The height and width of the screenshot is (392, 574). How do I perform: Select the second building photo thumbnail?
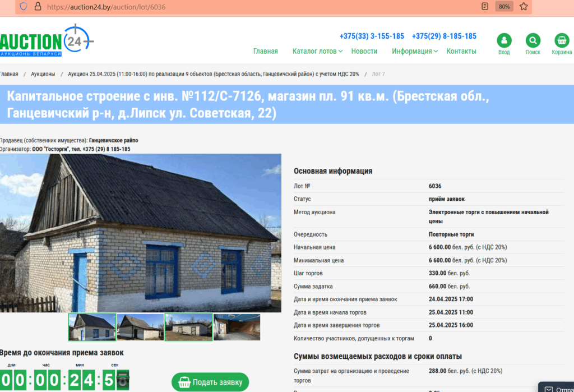point(141,327)
